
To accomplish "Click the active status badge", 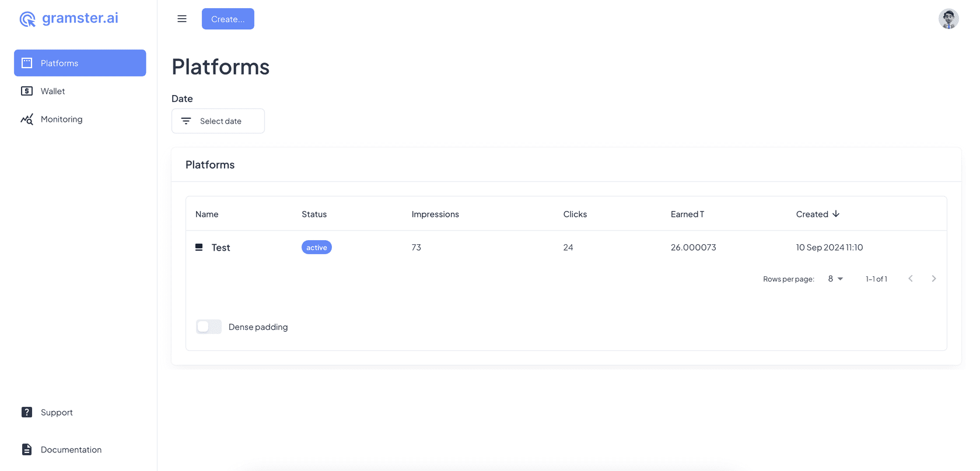I will [316, 247].
